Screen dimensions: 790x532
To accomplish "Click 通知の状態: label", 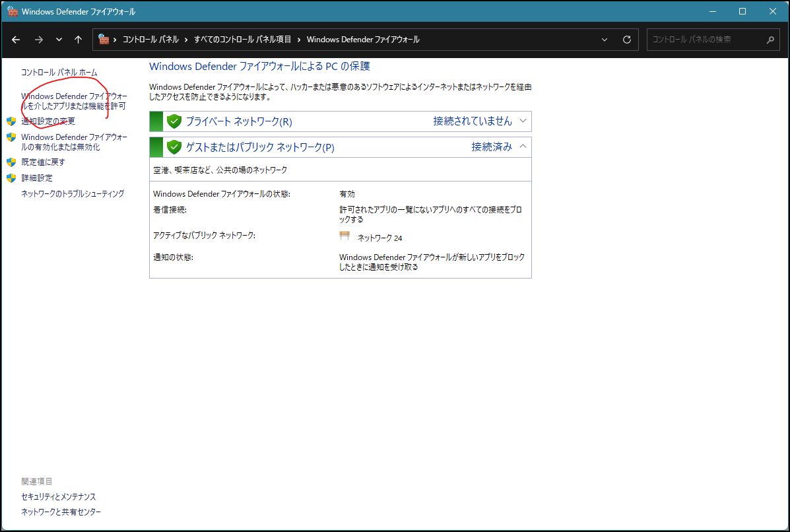I will coord(174,257).
